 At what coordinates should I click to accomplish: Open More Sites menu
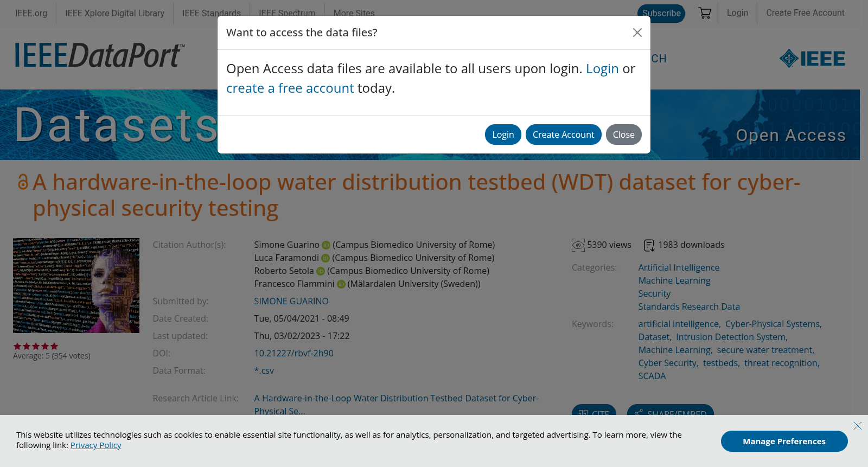pos(354,13)
